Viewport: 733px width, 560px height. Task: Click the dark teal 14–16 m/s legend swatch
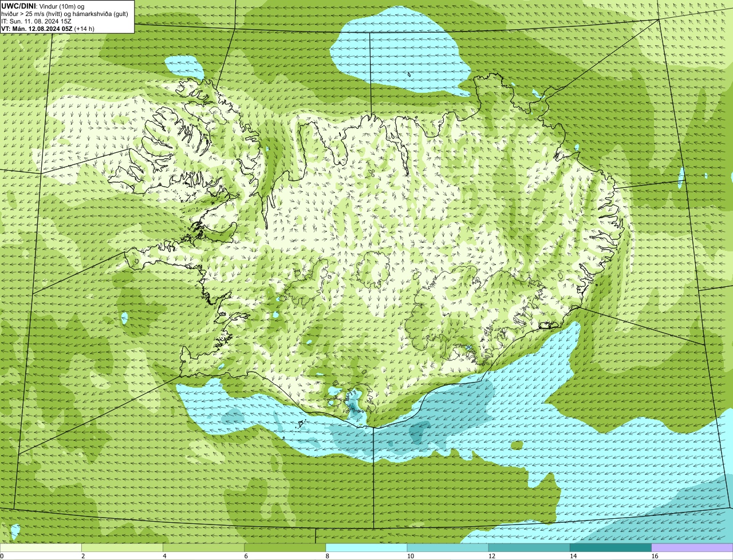click(x=610, y=548)
